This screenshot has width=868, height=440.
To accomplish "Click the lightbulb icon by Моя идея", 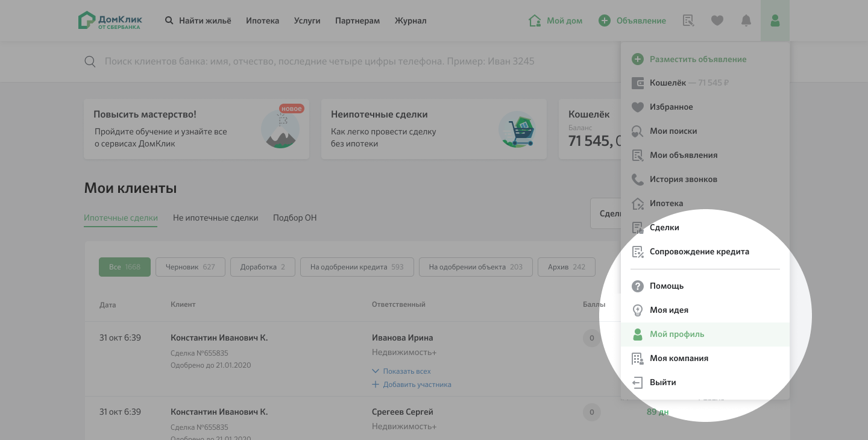I will click(x=637, y=310).
